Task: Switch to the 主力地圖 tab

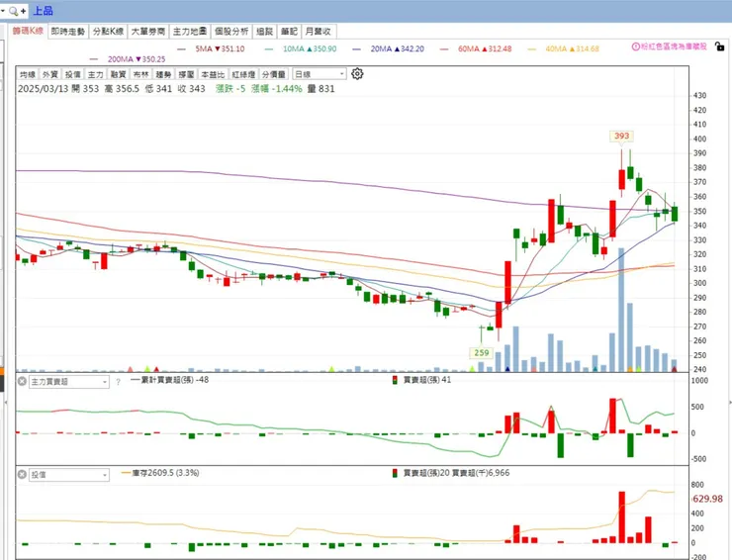Action: [190, 32]
